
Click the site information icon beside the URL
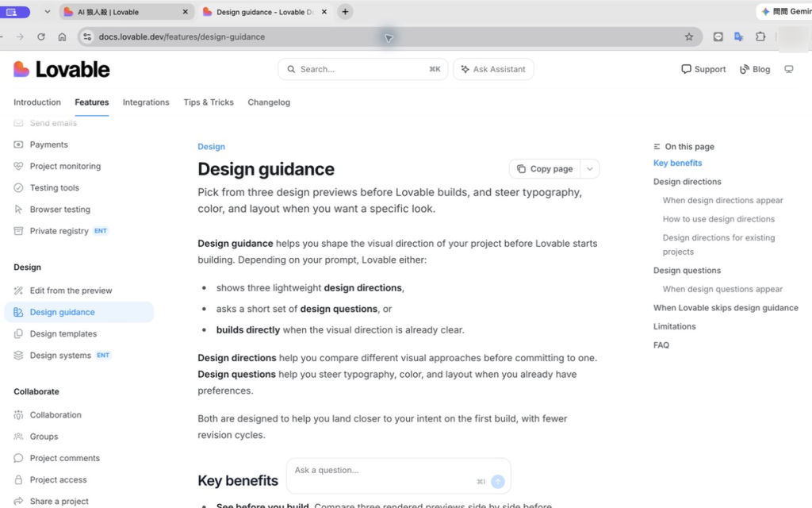(87, 37)
